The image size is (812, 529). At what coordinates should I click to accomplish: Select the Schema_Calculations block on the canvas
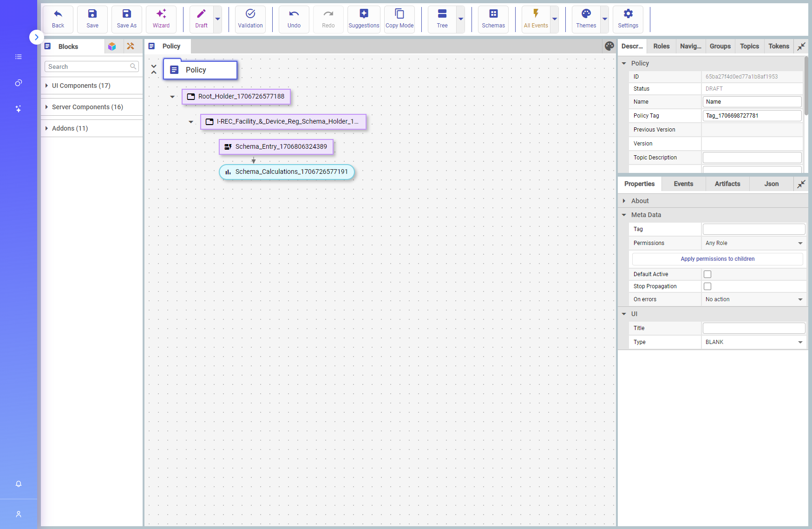(x=287, y=172)
